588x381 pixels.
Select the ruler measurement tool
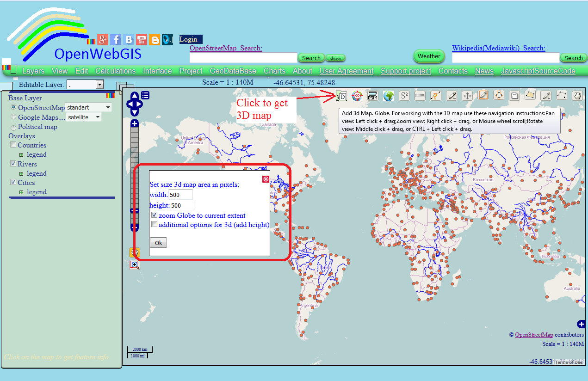coord(420,95)
